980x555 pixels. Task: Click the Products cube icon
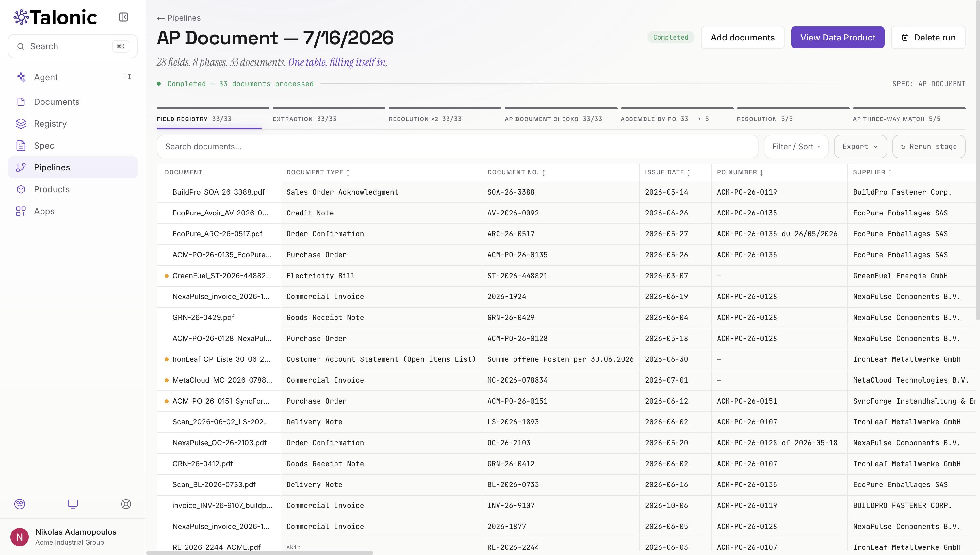(x=21, y=189)
